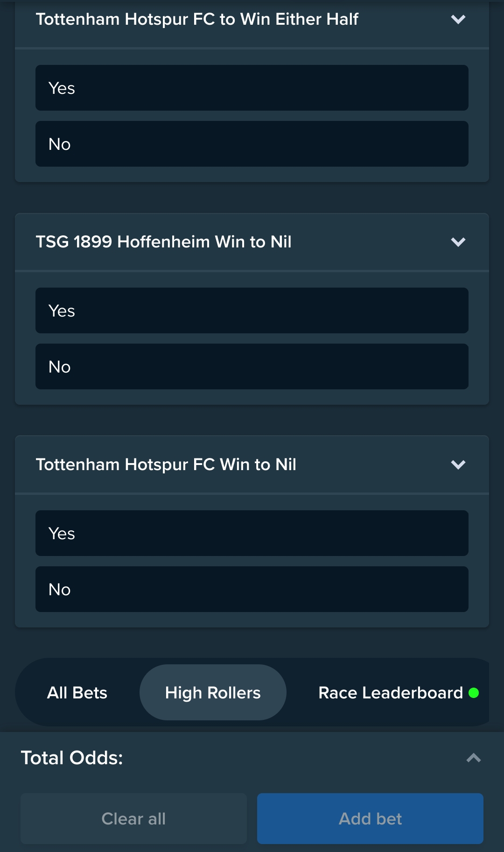Choose Yes for Tottenham Win to Nil
This screenshot has height=852, width=504.
(252, 533)
